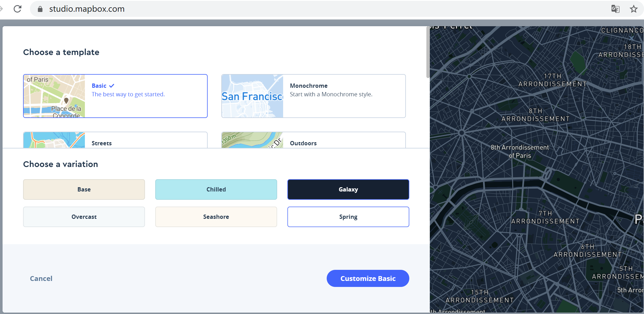Reload the page with the refresh icon
This screenshot has height=314, width=644.
(x=18, y=9)
